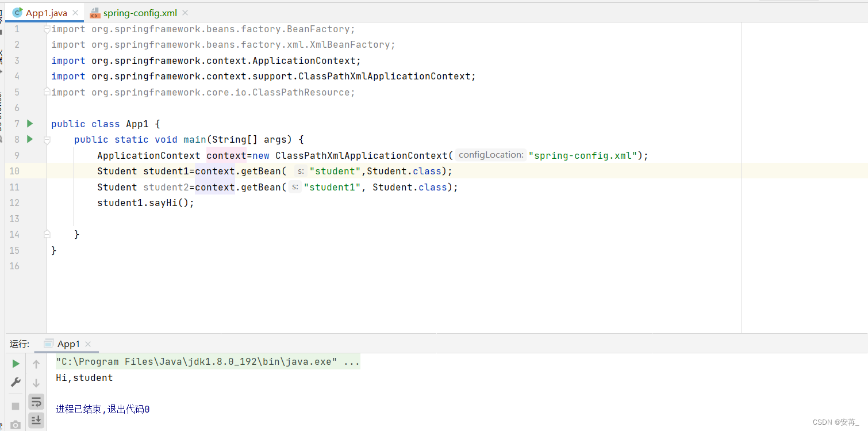
Task: Rerun App1 with the green play icon in Run panel
Action: 16,364
